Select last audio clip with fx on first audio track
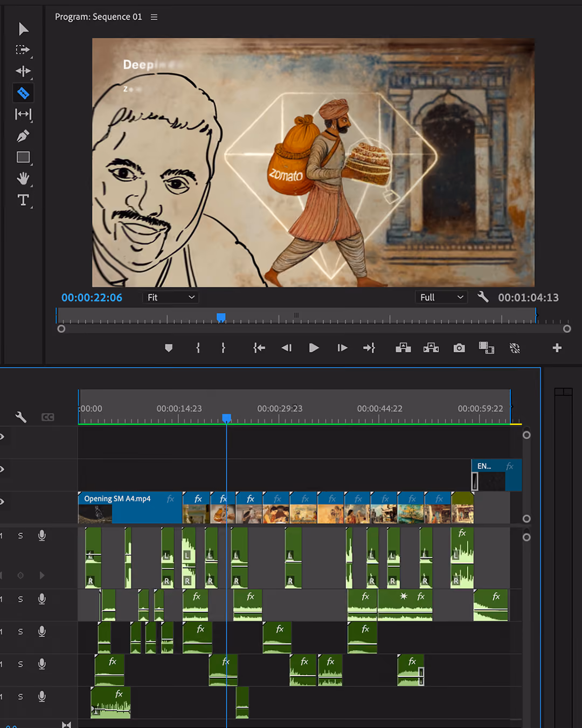The width and height of the screenshot is (582, 728). (x=462, y=558)
